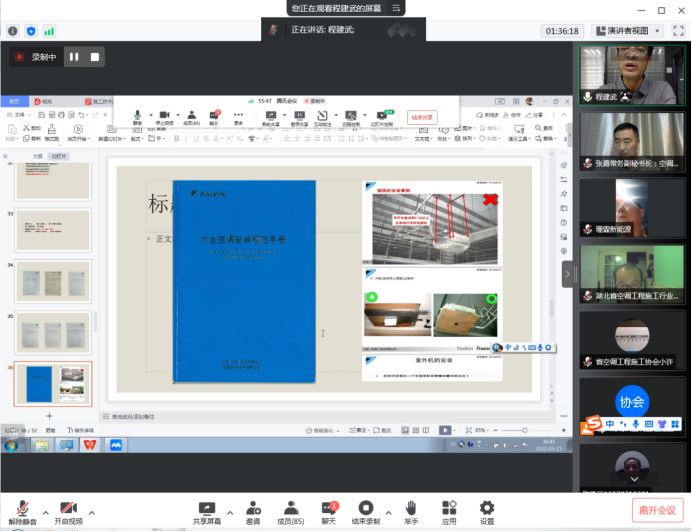The image size is (692, 532).
Task: Select slide thumbnail 35
Action: click(x=53, y=333)
